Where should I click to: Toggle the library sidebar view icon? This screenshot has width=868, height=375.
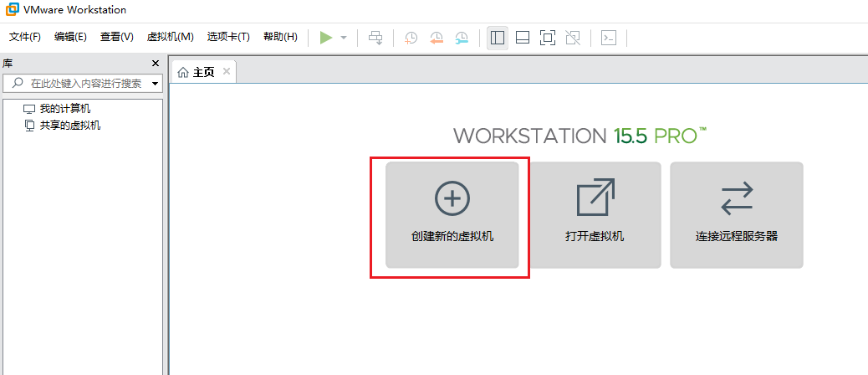coord(498,38)
